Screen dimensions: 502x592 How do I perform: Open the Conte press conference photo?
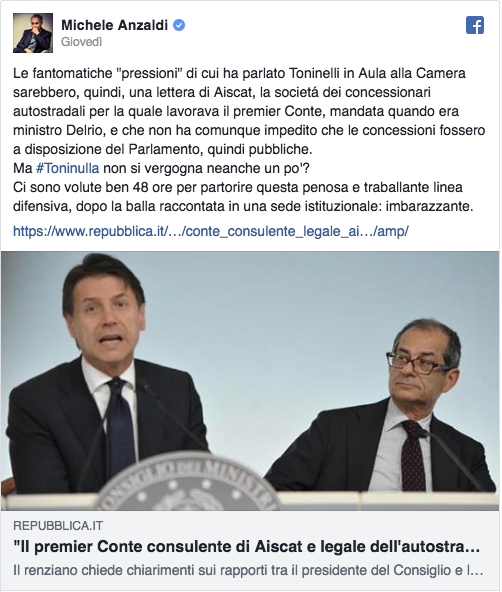[x=250, y=381]
